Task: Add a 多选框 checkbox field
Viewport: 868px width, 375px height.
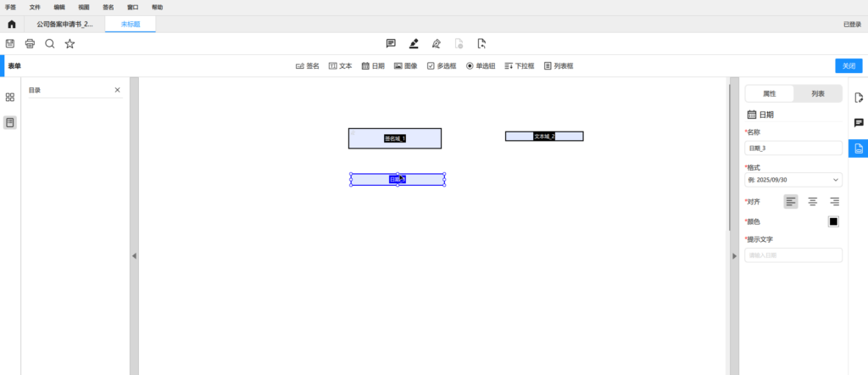Action: point(441,65)
